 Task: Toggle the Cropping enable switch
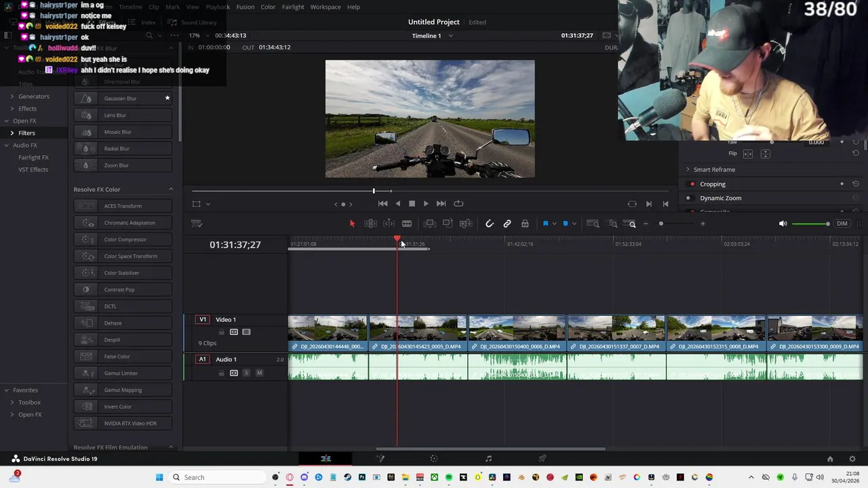692,184
